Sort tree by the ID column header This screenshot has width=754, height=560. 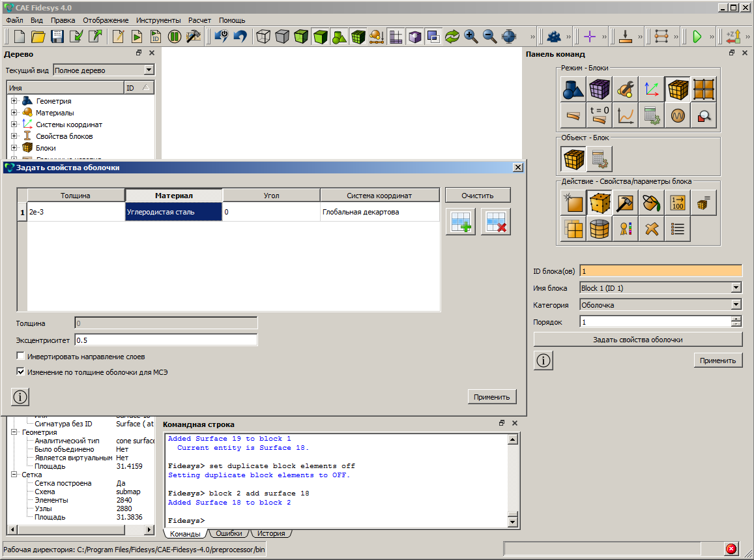point(139,87)
